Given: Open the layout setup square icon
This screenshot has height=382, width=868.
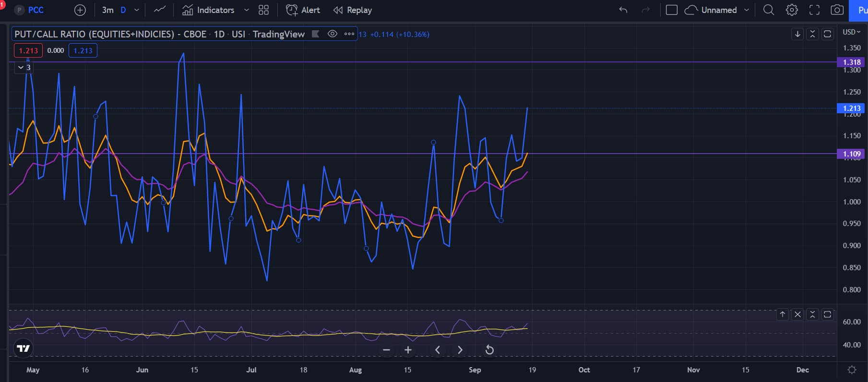Looking at the screenshot, I should [x=672, y=10].
